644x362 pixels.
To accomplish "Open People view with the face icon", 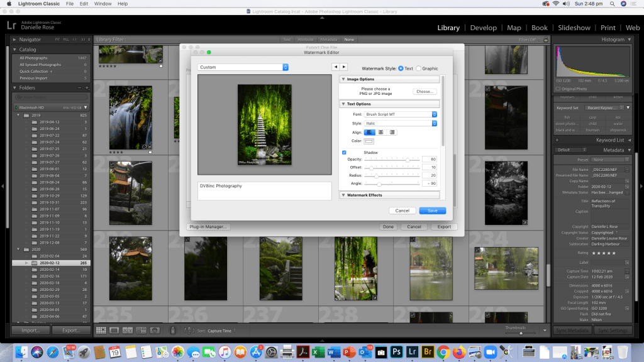I will click(x=155, y=330).
